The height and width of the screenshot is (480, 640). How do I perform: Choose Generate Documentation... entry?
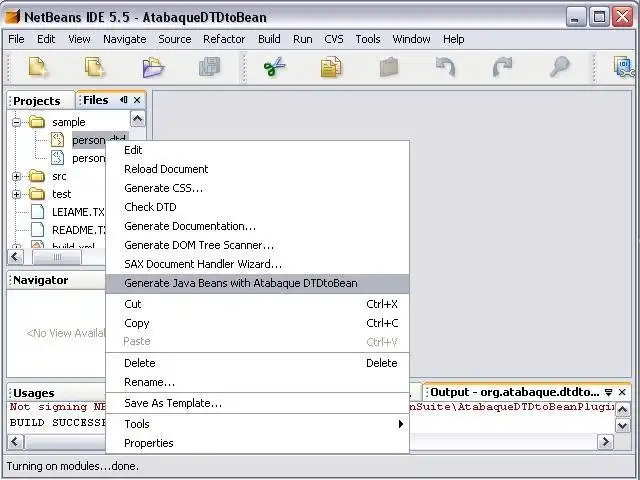point(257,226)
